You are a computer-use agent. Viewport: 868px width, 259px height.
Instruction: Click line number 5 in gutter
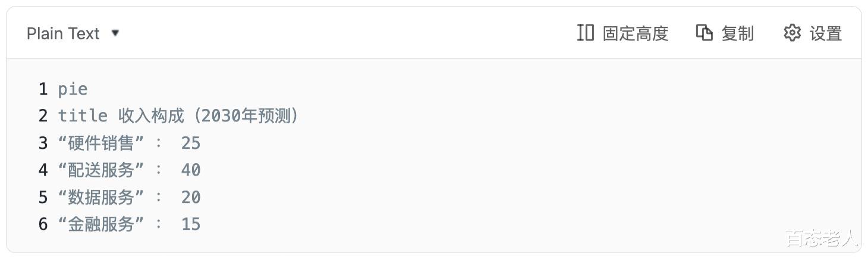point(43,198)
